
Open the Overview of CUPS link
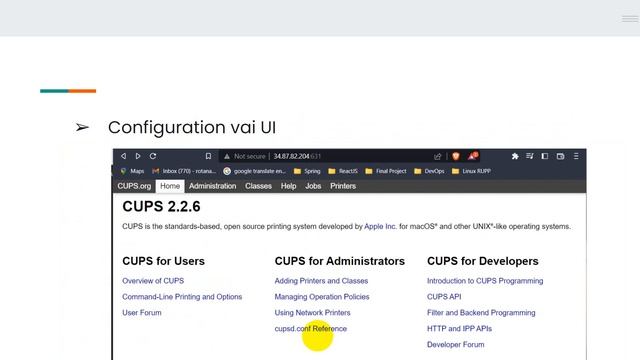coord(153,281)
